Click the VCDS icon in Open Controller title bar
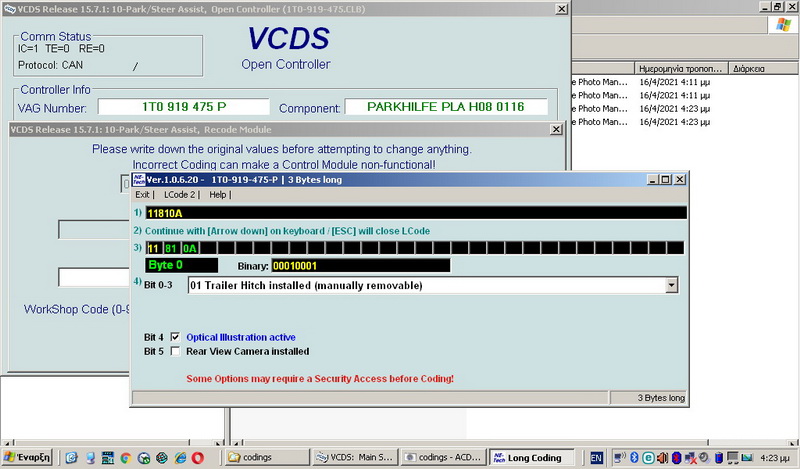This screenshot has height=469, width=800. tap(10, 9)
